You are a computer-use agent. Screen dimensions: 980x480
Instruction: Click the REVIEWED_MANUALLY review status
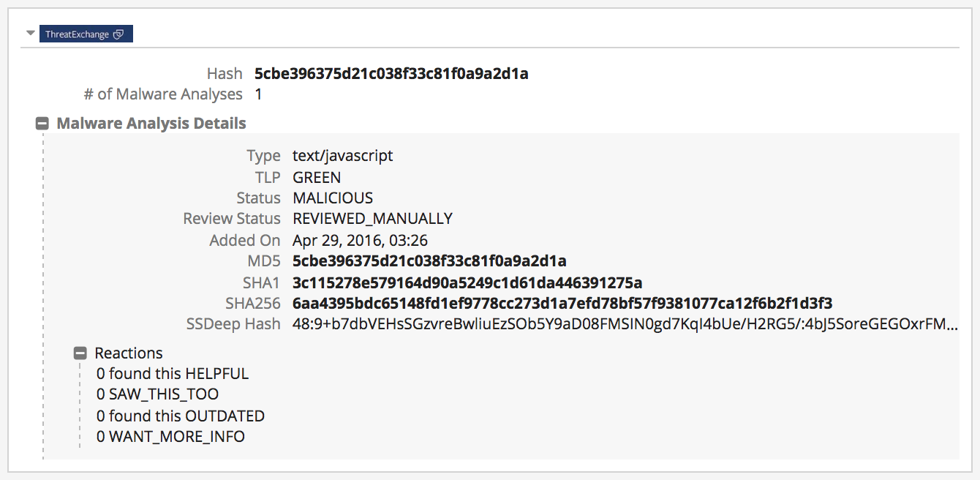[372, 219]
